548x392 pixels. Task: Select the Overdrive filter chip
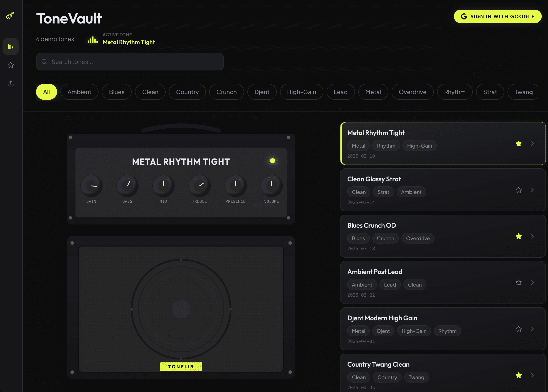[412, 92]
